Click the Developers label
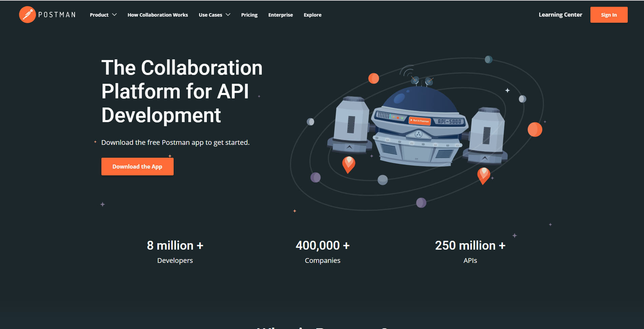Viewport: 644px width, 329px height. (175, 260)
